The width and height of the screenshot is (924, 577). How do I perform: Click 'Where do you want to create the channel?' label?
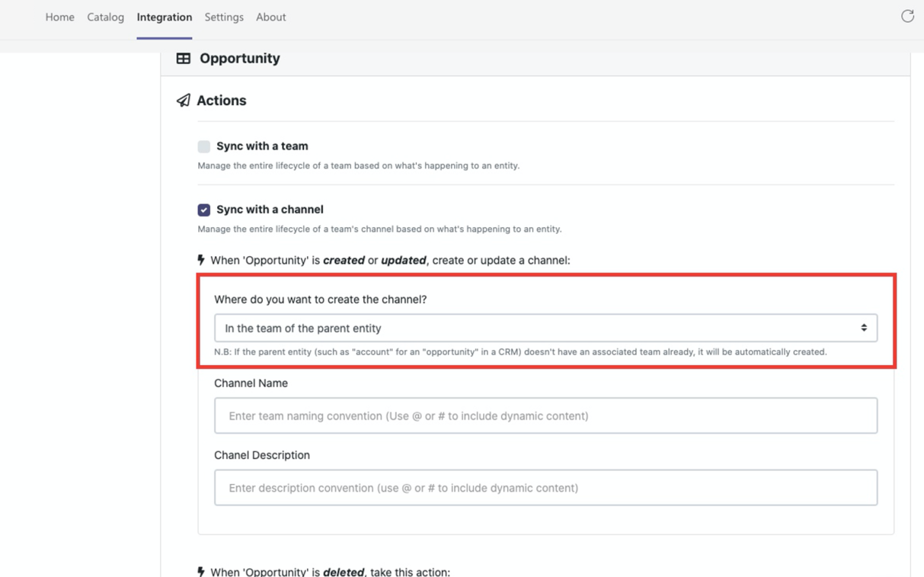pyautogui.click(x=321, y=300)
